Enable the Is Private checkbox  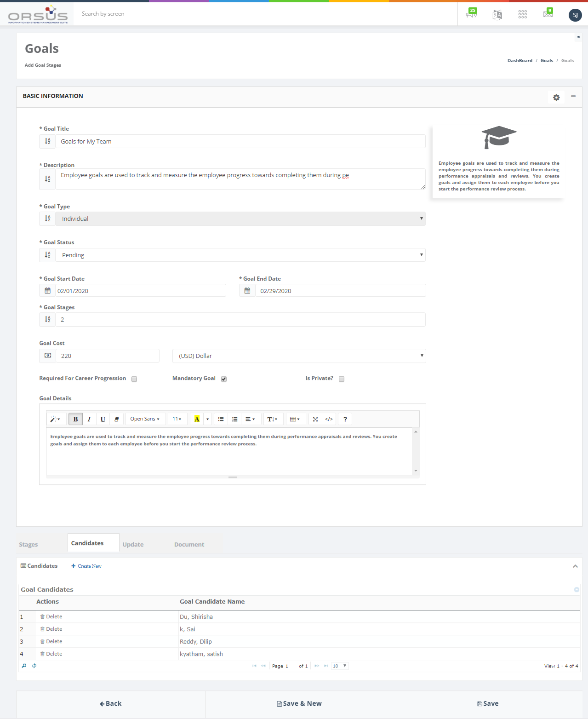[x=342, y=379]
